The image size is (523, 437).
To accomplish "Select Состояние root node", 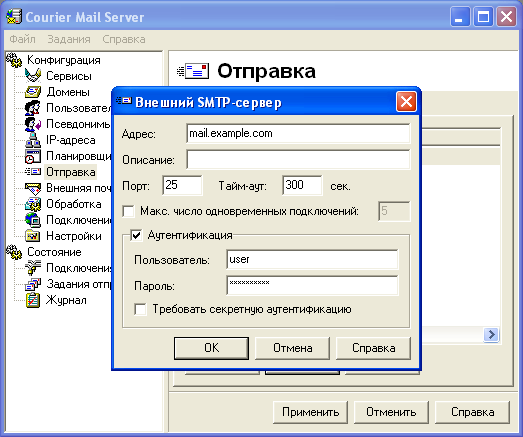I will click(54, 252).
